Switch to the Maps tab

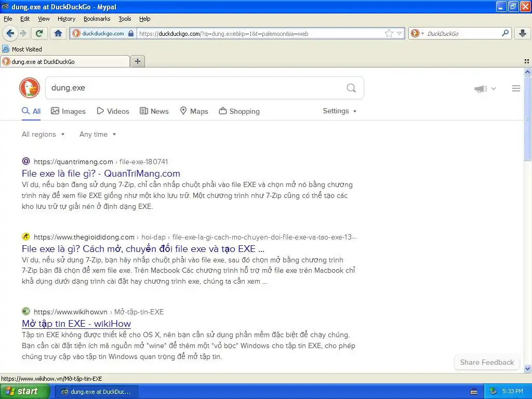click(194, 111)
